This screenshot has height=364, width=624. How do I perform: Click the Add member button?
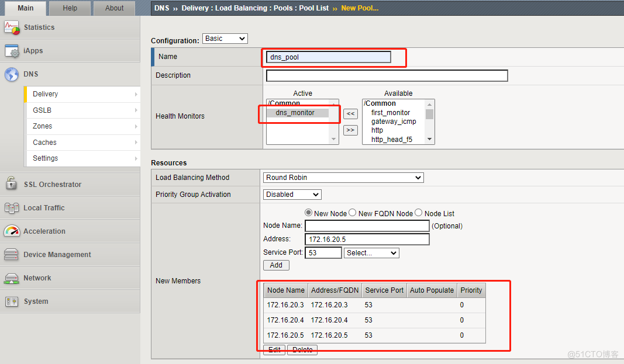(276, 265)
